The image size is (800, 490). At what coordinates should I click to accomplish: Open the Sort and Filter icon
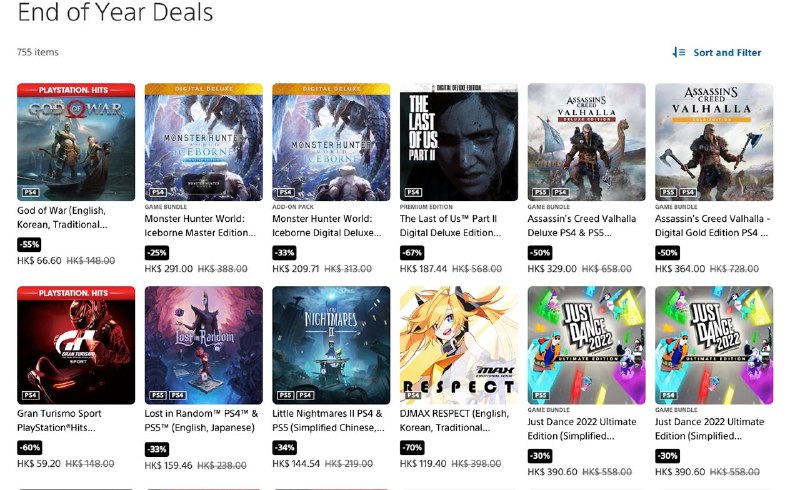coord(679,52)
